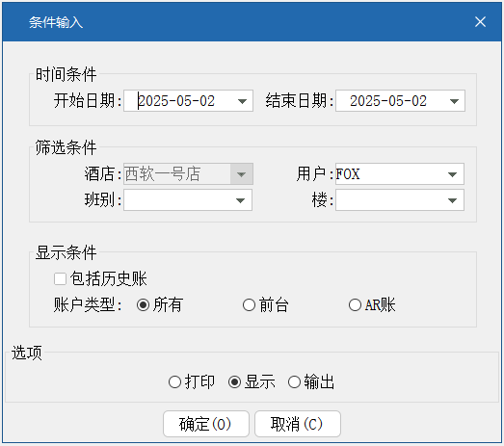The height and width of the screenshot is (446, 504).
Task: Click into the 用户 field showing FOX
Action: click(x=389, y=174)
